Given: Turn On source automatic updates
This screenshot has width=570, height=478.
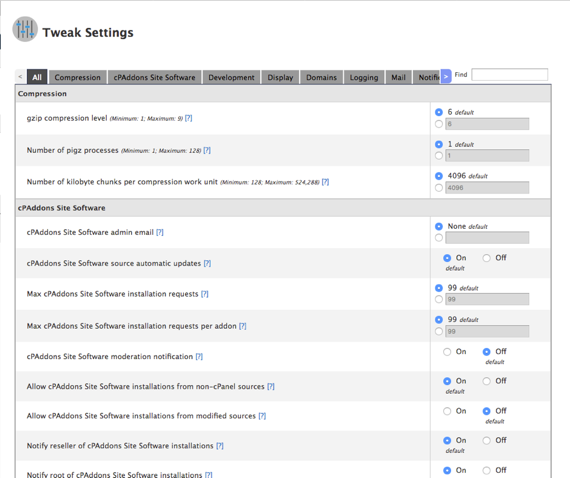Looking at the screenshot, I should coord(447,258).
